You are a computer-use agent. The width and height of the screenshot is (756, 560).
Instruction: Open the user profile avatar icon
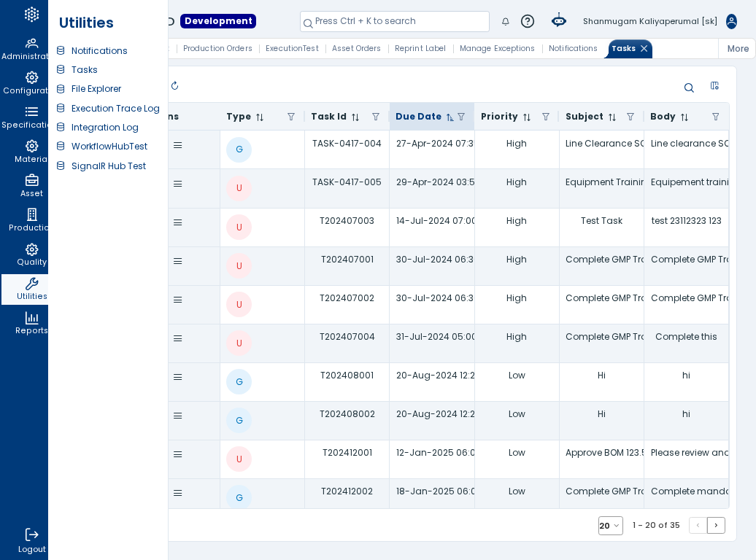click(731, 21)
